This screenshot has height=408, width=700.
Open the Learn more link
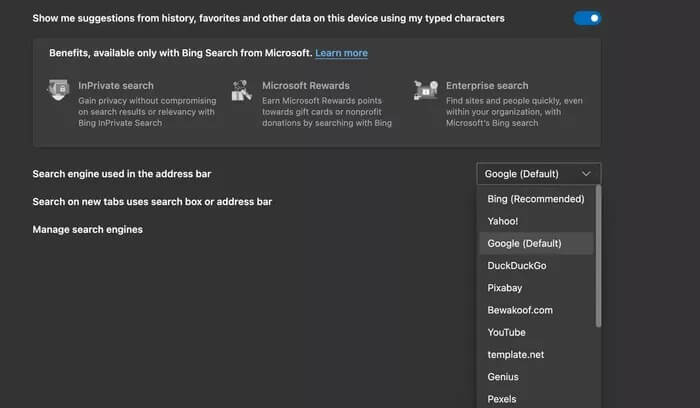tap(341, 53)
